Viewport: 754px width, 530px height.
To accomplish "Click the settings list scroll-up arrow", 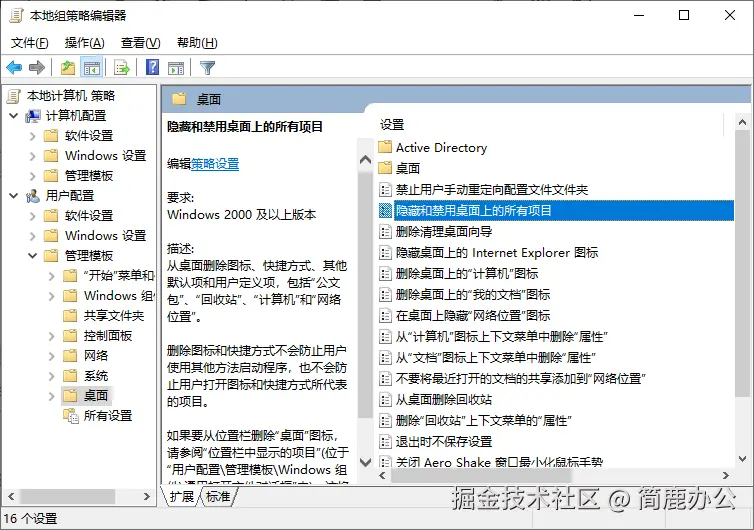I will [742, 122].
